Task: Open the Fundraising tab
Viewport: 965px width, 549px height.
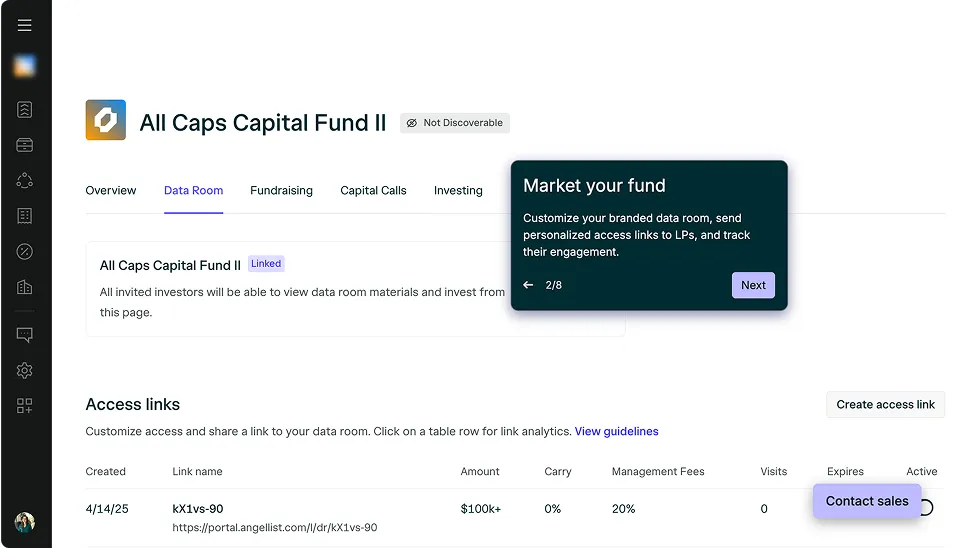Action: [x=281, y=191]
